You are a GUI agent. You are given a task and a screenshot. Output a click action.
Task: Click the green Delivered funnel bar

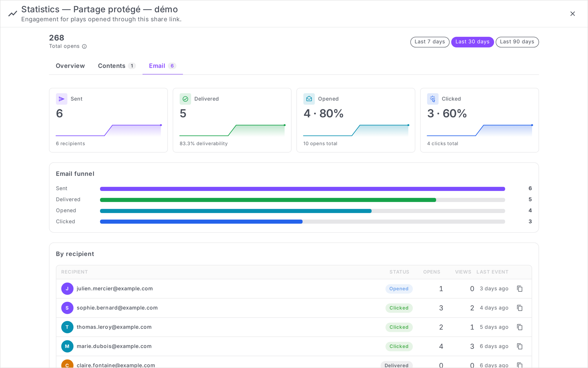268,200
